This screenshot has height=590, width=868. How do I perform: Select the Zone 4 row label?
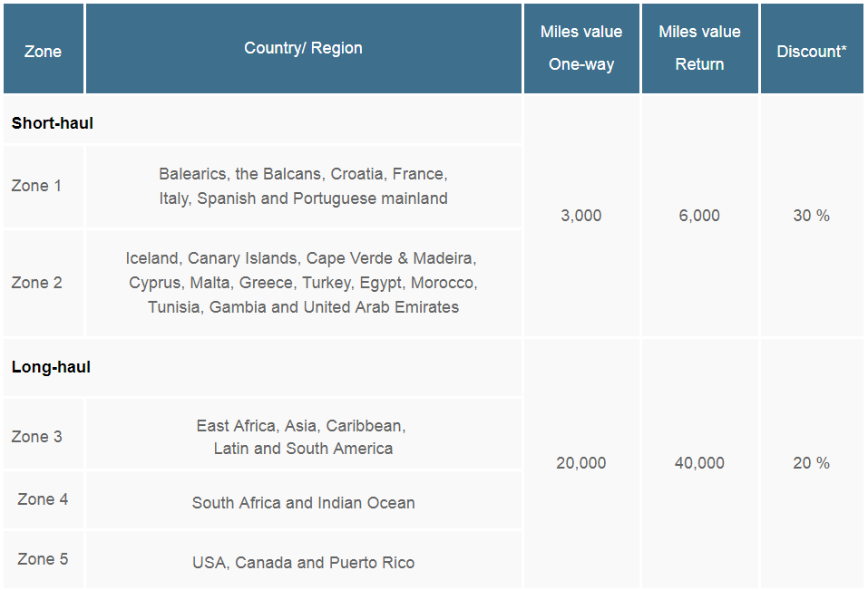(x=43, y=499)
